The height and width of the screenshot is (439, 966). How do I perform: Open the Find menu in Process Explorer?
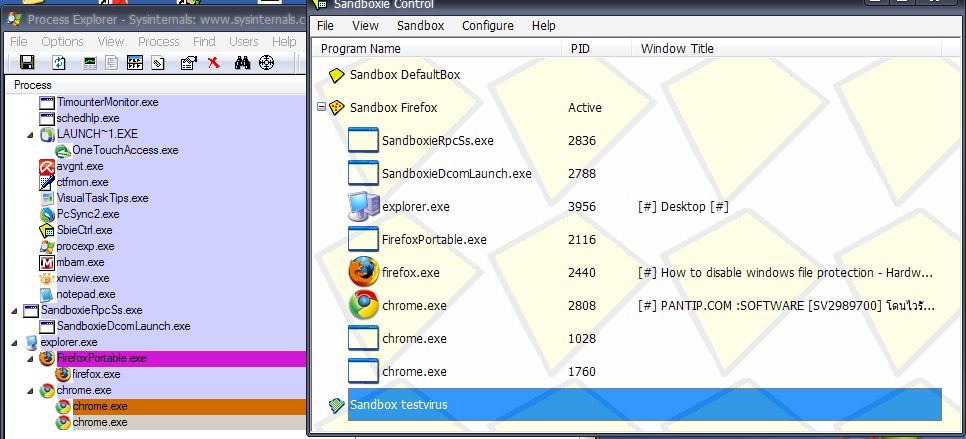pos(204,42)
